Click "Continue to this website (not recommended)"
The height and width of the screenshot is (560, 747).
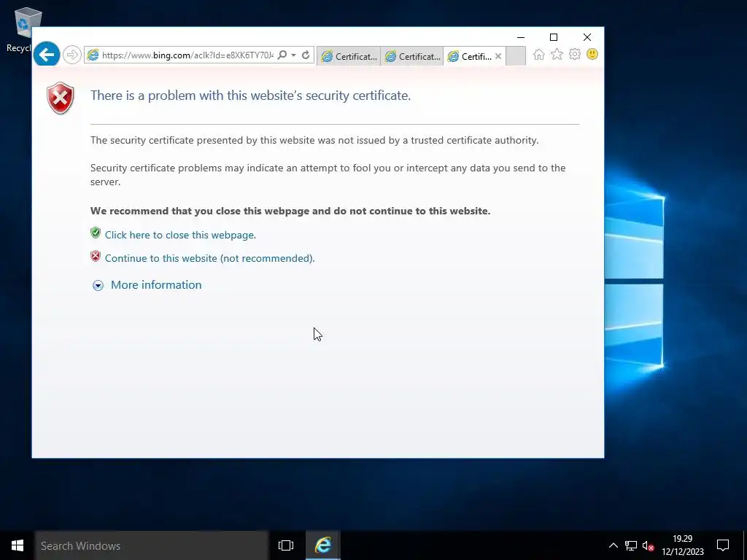[x=209, y=258]
